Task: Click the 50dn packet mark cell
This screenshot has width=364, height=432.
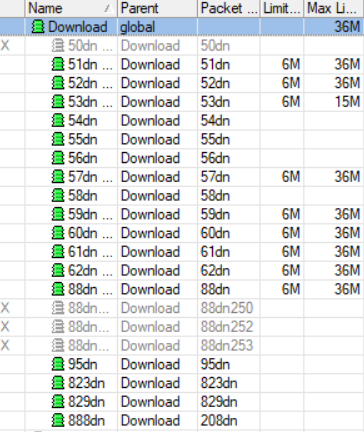Action: 215,46
